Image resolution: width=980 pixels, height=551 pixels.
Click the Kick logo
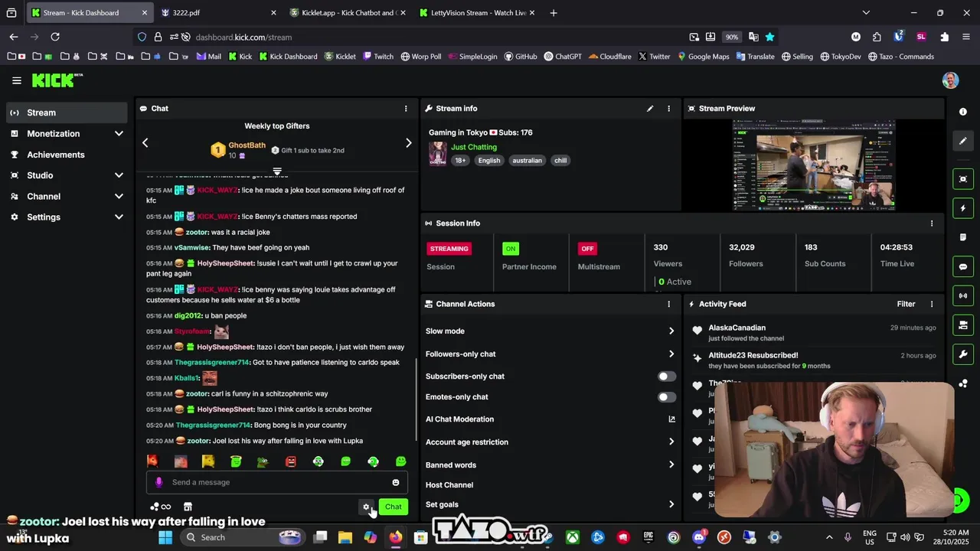coord(57,80)
